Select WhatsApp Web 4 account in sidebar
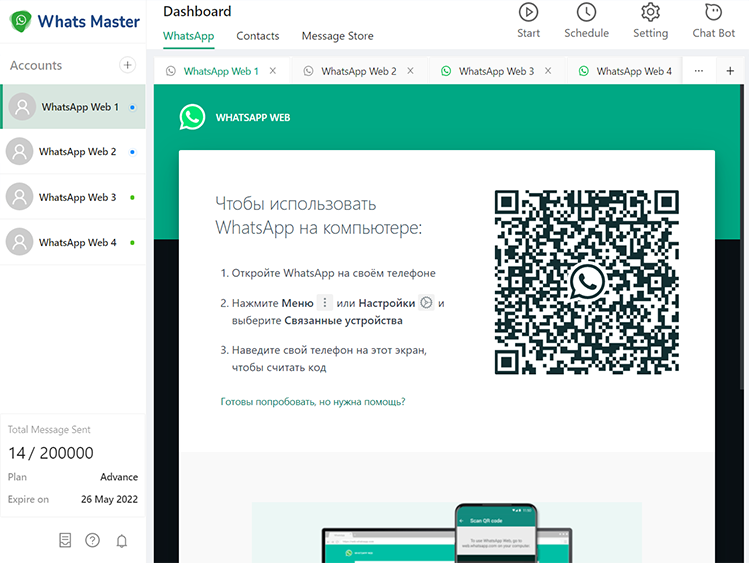This screenshot has width=749, height=563. click(x=77, y=242)
